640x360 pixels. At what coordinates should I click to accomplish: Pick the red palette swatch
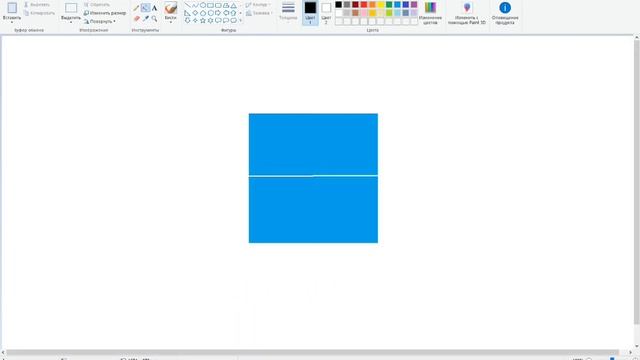364,4
